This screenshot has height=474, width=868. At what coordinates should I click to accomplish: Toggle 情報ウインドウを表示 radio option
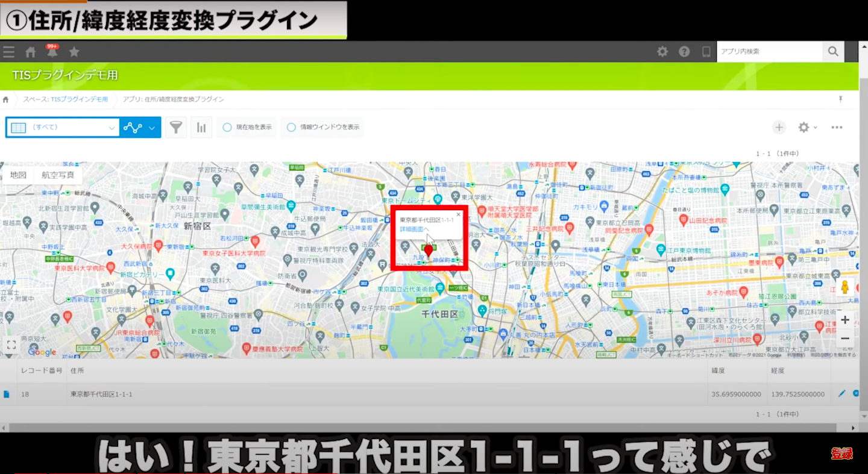[x=292, y=127]
